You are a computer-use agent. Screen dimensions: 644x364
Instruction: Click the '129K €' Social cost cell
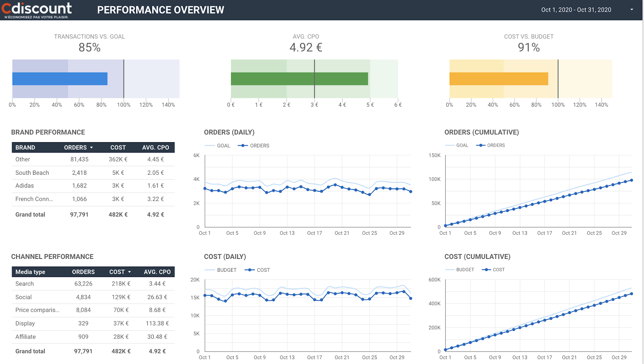121,297
